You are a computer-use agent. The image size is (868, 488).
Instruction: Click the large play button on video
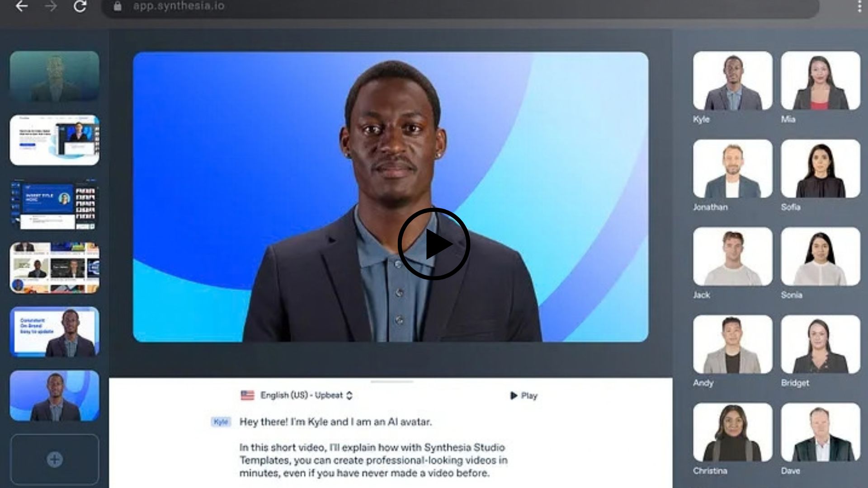(x=434, y=244)
